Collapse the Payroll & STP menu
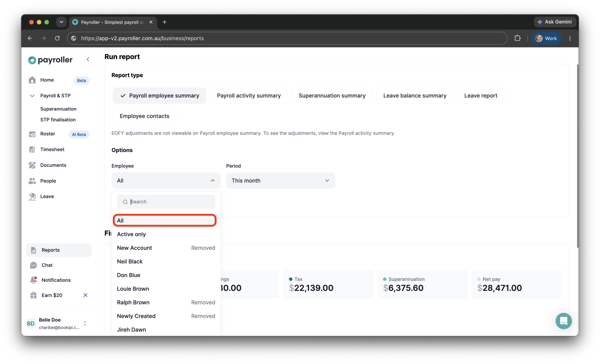 coord(32,96)
